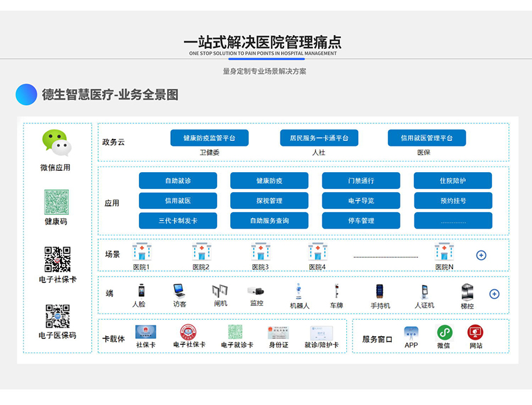The image size is (532, 405).
Task: Open the APP service window icon
Action: click(x=411, y=332)
